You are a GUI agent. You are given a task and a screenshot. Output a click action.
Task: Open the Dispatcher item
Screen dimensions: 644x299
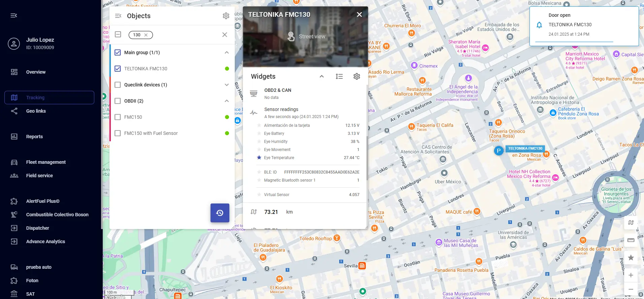49,228
